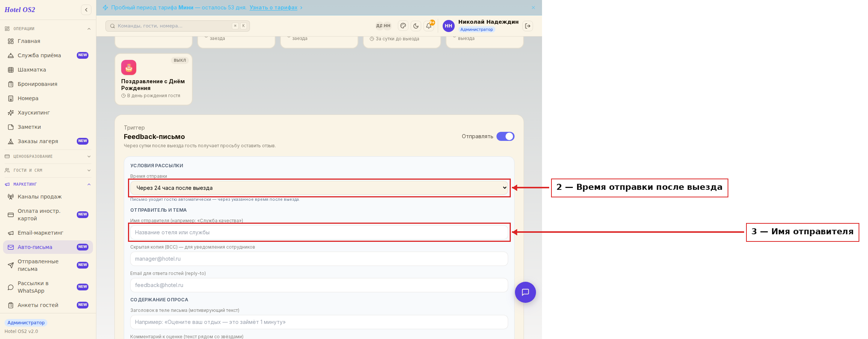Click Отправленные письма paper-plane icon

11,265
